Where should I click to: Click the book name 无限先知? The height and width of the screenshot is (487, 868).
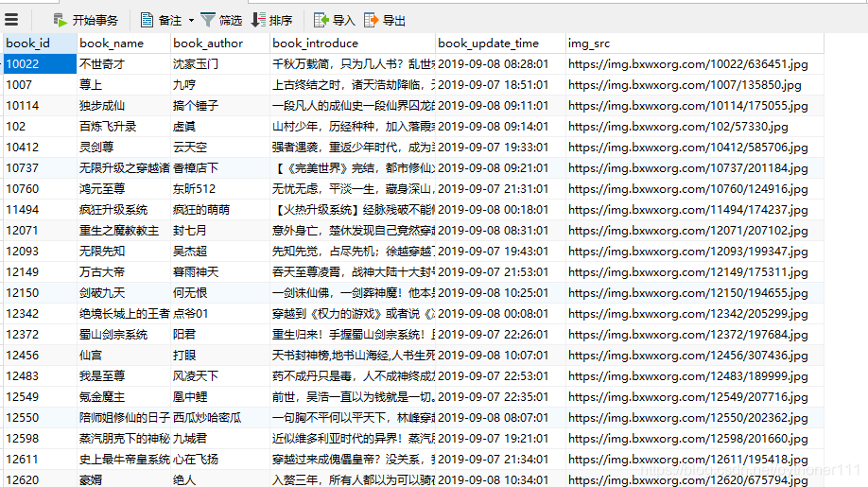pos(102,252)
